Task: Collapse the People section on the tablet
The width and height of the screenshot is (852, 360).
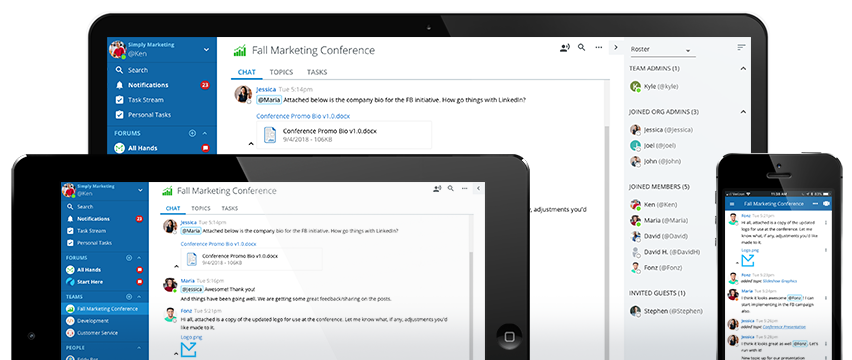Action: 139,348
